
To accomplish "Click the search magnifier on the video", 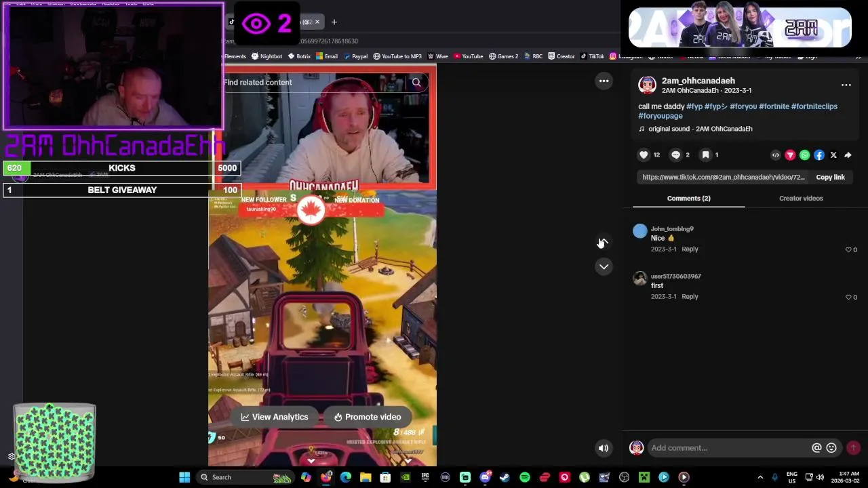I will pos(416,82).
